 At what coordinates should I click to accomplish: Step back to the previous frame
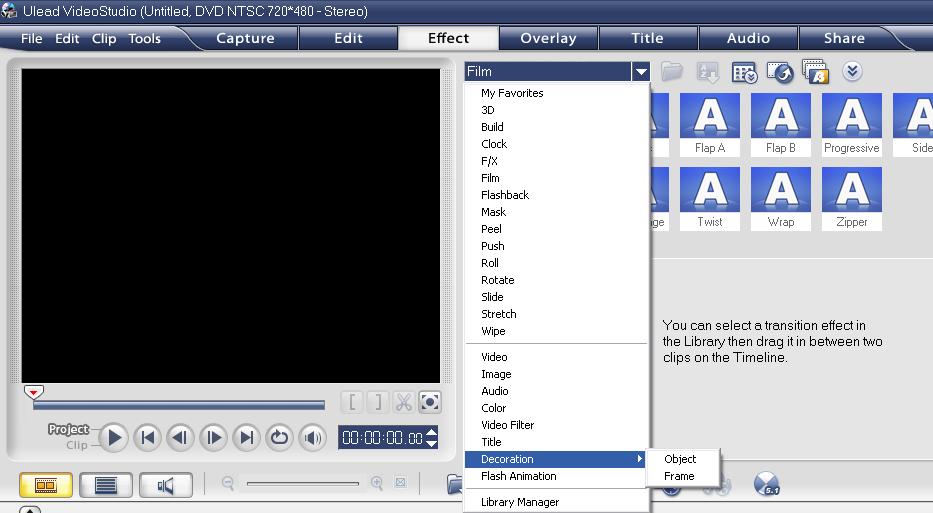[x=180, y=438]
